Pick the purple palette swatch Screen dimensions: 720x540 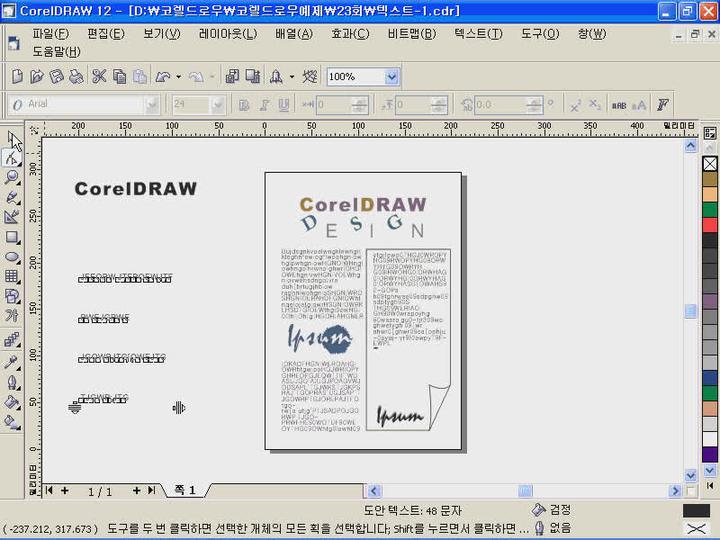[x=710, y=455]
